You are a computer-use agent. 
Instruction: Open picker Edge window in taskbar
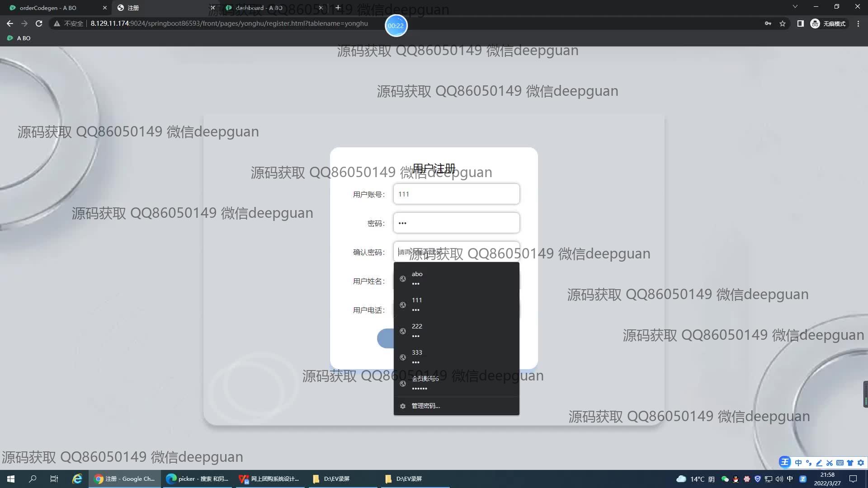(x=198, y=479)
